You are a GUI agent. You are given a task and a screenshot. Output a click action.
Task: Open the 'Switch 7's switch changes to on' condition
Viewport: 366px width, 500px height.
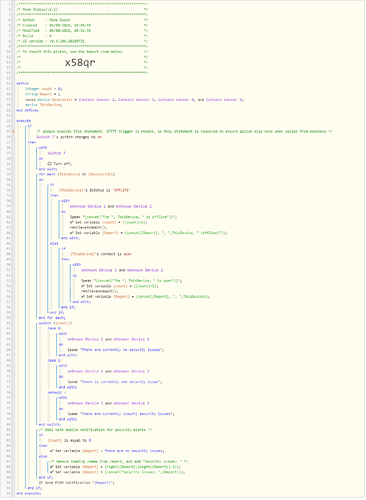tap(69, 137)
